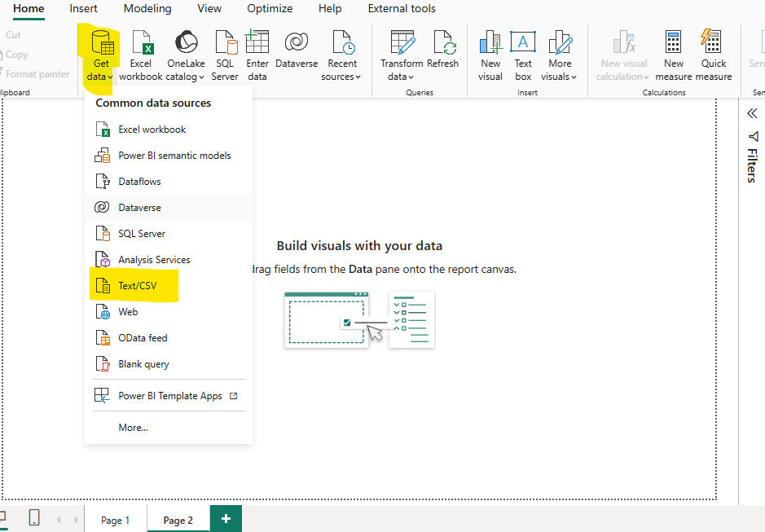Viewport: 765px width, 532px height.
Task: Choose OData feed
Action: 169,338
